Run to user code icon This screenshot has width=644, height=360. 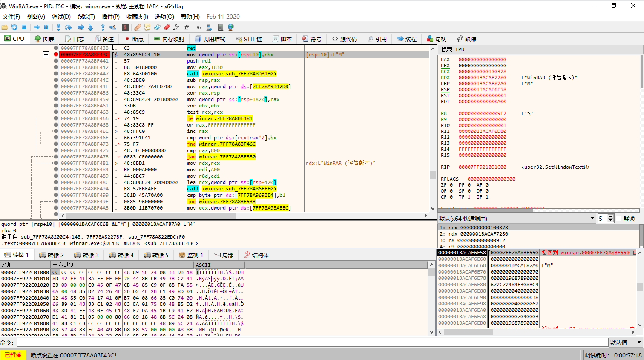[113, 27]
